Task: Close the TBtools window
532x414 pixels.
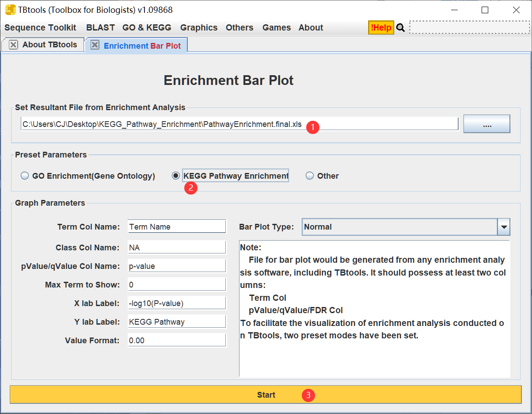Action: [516, 10]
